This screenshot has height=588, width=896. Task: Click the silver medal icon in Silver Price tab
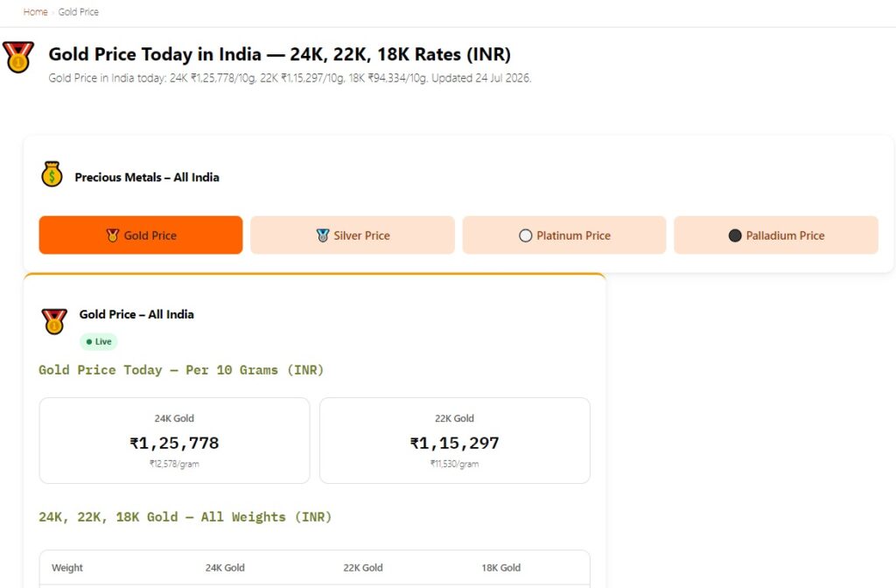(323, 234)
